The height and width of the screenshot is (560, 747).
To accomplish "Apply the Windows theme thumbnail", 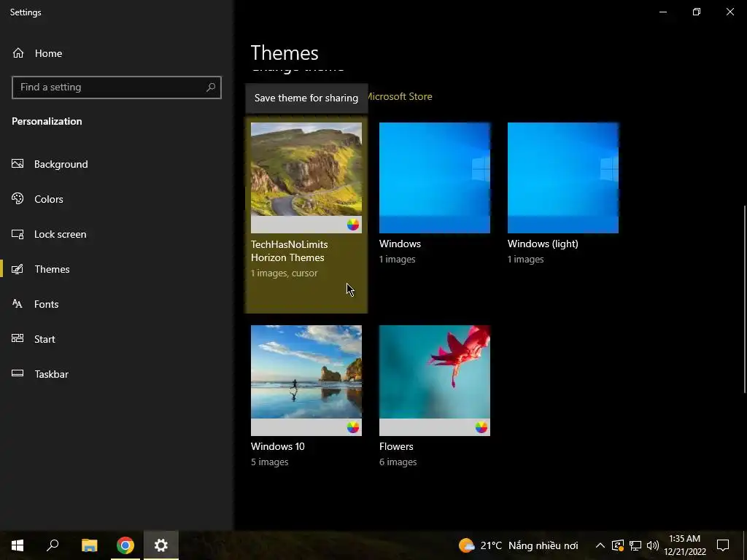I will click(435, 178).
